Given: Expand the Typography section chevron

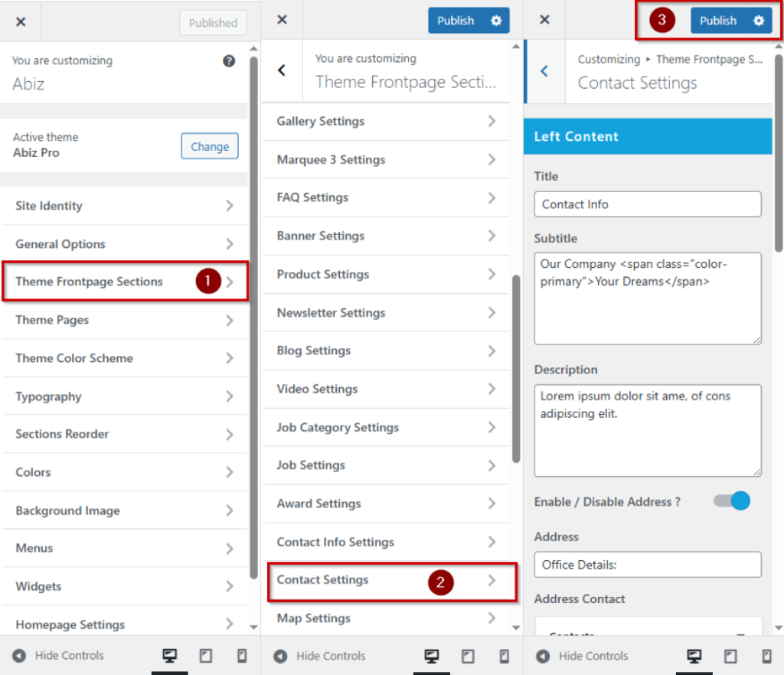Looking at the screenshot, I should point(229,396).
